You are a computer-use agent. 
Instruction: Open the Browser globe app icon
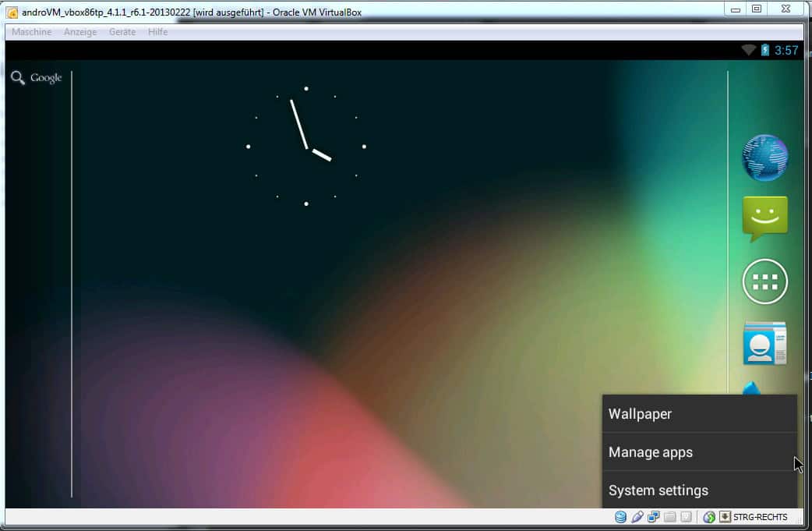pos(765,158)
